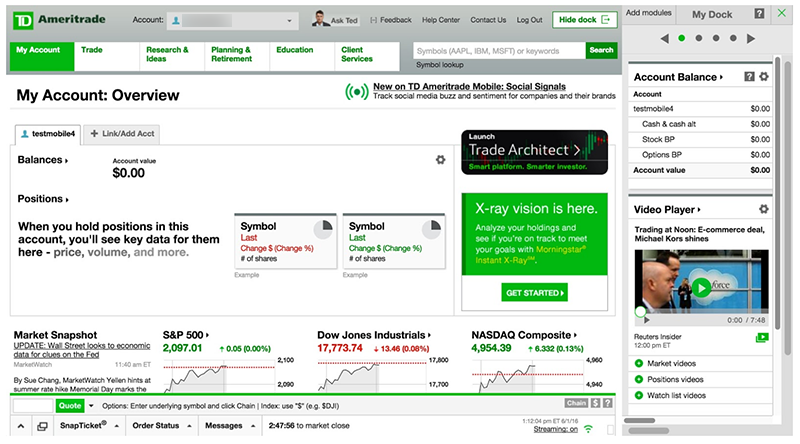Click small play control under video
800x444 pixels.
646,320
